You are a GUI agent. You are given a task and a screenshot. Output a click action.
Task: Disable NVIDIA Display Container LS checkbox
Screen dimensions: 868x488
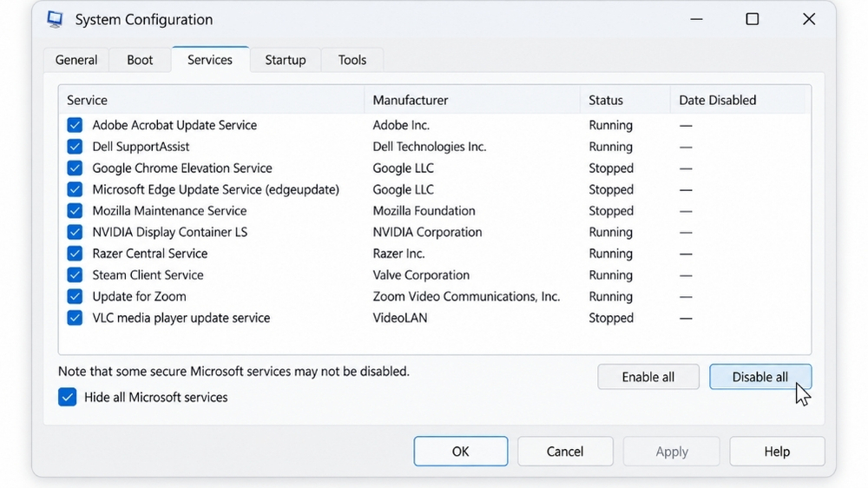pos(75,232)
